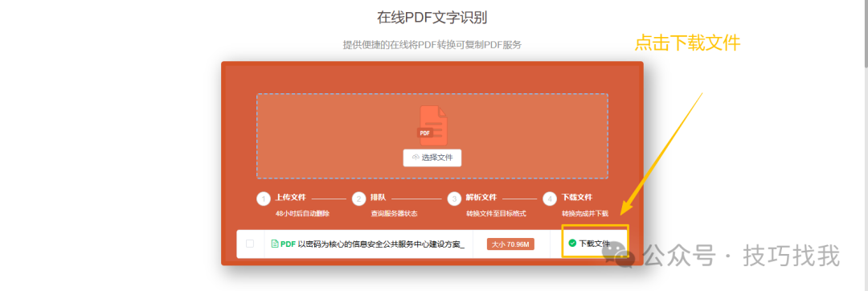
Task: Click the green check icon beside 下载文件
Action: pyautogui.click(x=572, y=243)
